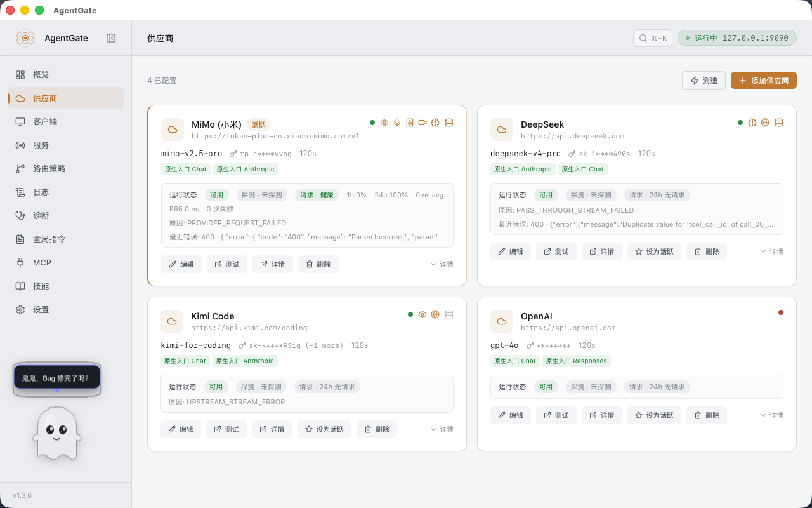
Task: Select 供应商 in the sidebar
Action: [65, 98]
